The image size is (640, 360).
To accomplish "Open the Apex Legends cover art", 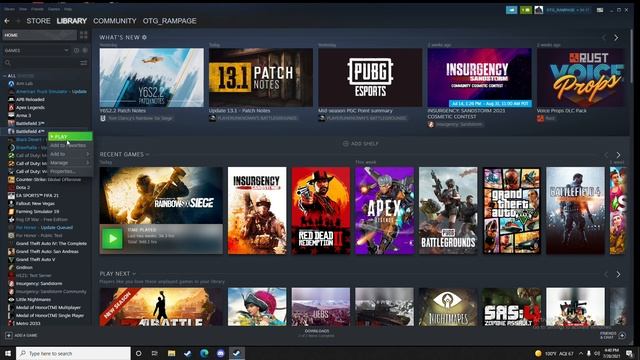I will 384,211.
